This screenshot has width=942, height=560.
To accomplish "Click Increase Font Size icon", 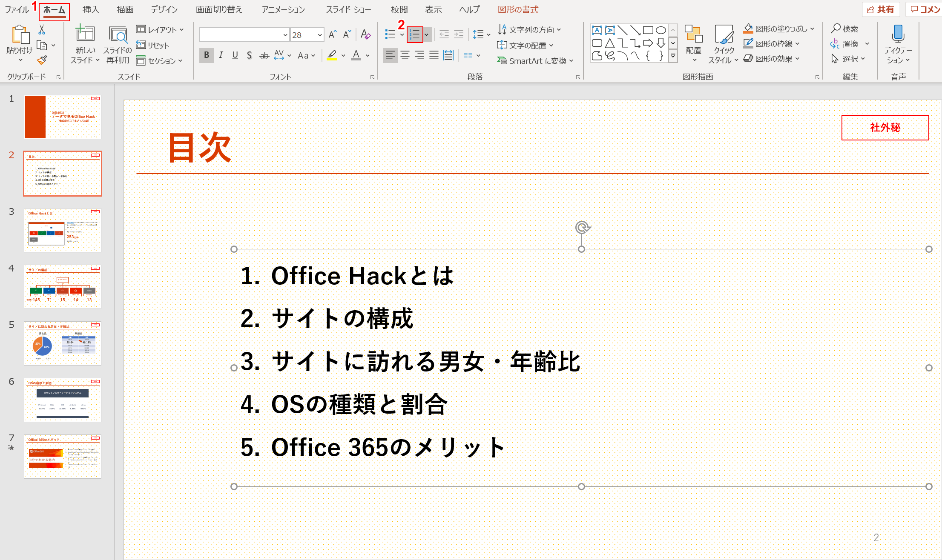I will 333,34.
